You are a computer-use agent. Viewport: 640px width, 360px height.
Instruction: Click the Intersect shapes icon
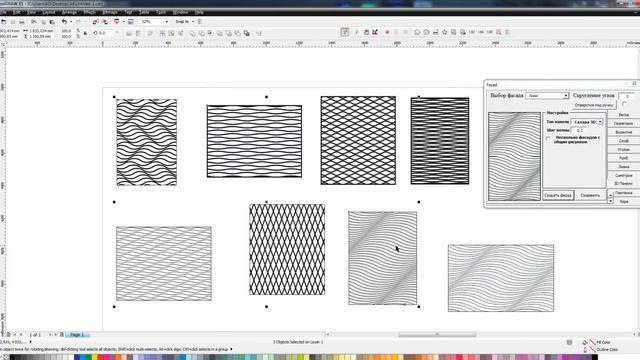211,33
